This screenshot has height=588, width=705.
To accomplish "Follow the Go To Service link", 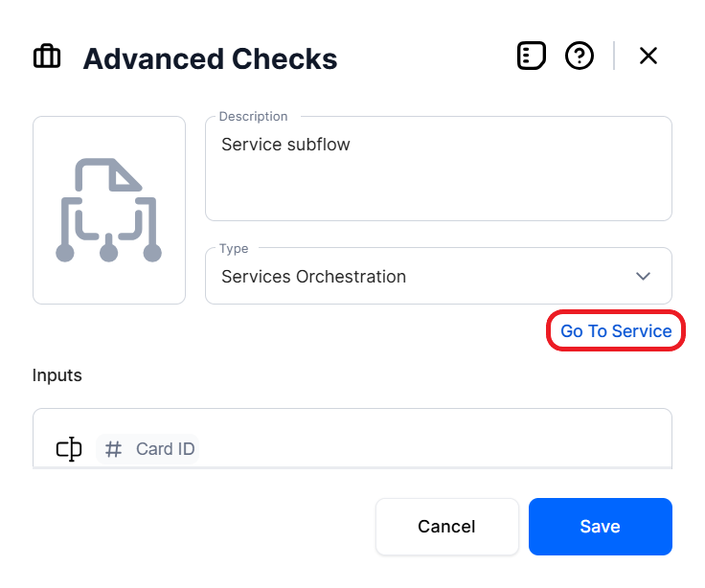I will [616, 331].
